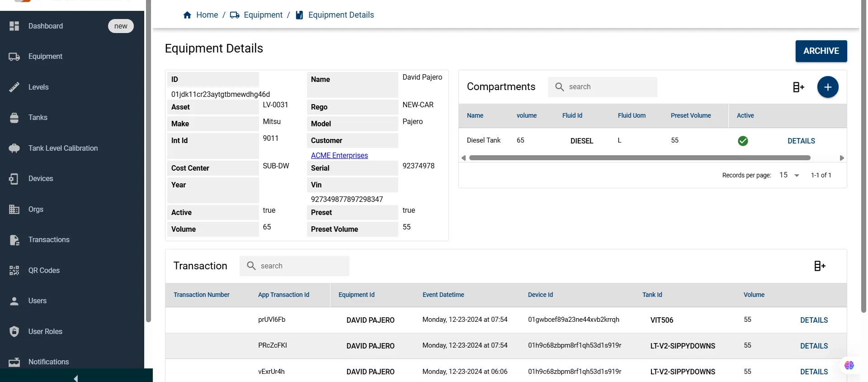Click the Notifications icon in sidebar
Image resolution: width=868 pixels, height=382 pixels.
14,362
